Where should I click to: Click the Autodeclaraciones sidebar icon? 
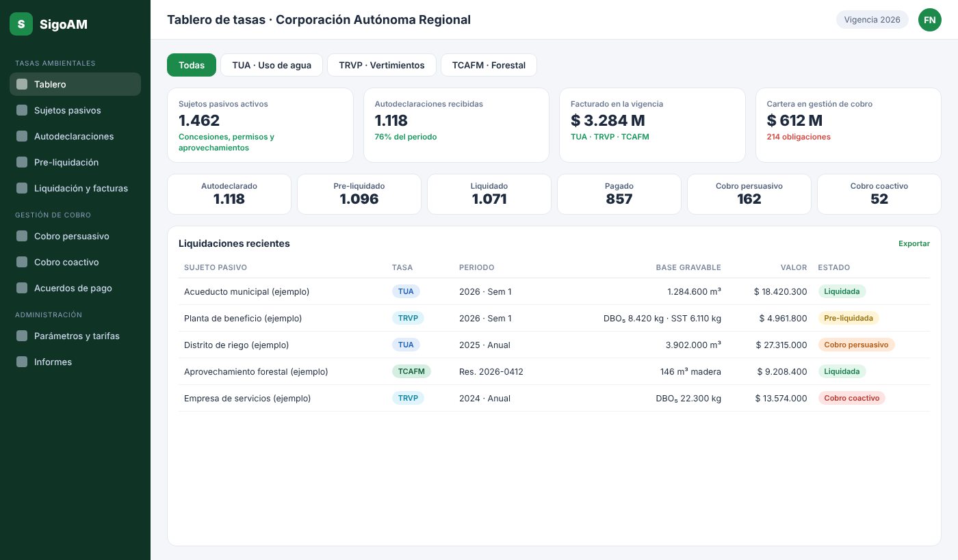[x=22, y=136]
